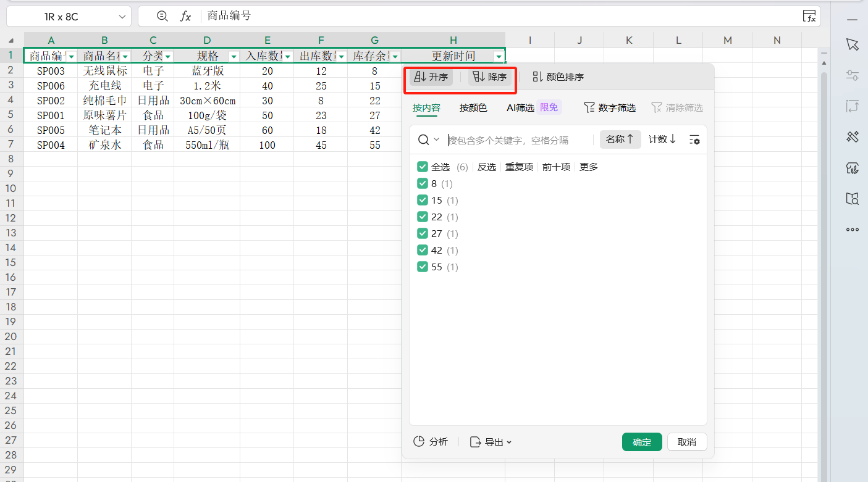Click the fx insert function icon
The height and width of the screenshot is (482, 868).
185,16
